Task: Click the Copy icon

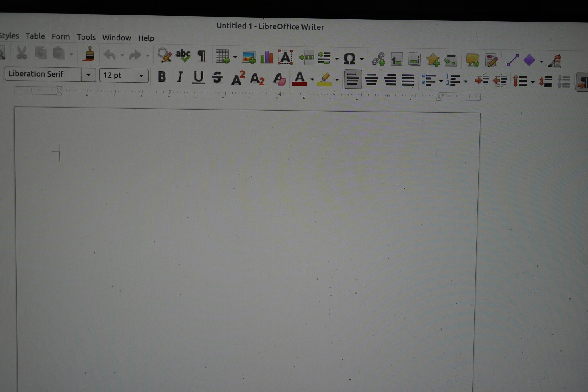Action: click(x=40, y=53)
